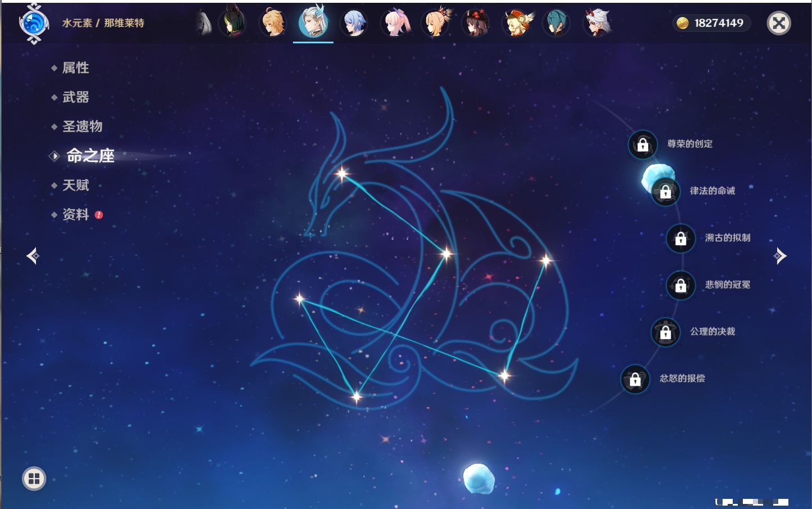Click the locked 公理的决裁 constellation icon
The height and width of the screenshot is (509, 812).
pyautogui.click(x=666, y=332)
